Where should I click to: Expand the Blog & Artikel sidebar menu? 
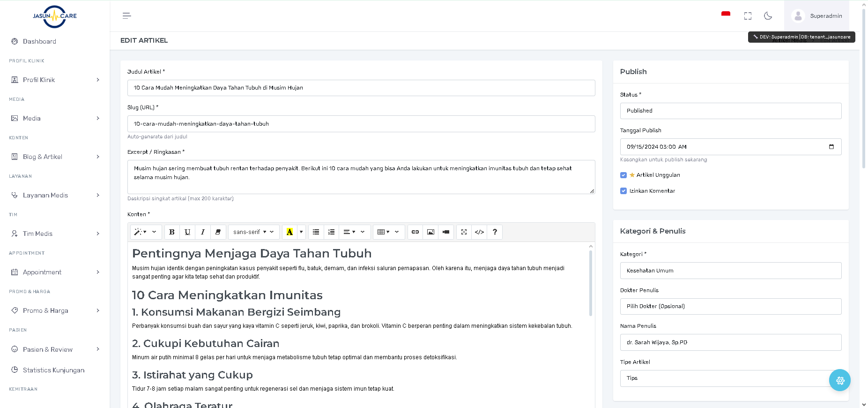point(55,157)
